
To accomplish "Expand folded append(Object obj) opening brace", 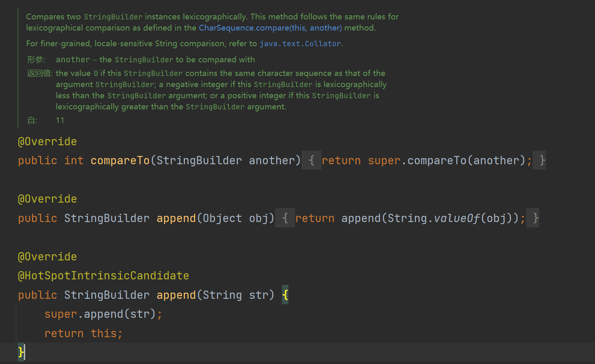I will (285, 218).
